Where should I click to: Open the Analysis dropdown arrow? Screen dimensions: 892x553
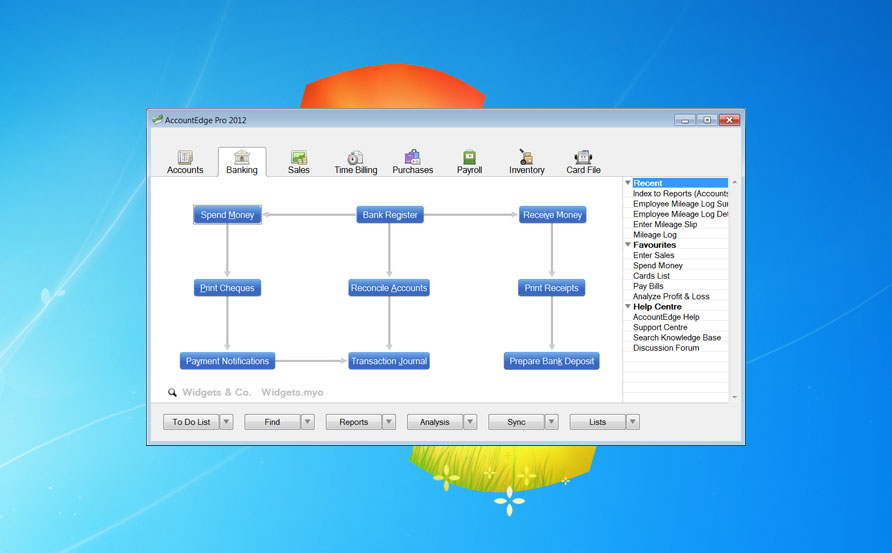[470, 422]
